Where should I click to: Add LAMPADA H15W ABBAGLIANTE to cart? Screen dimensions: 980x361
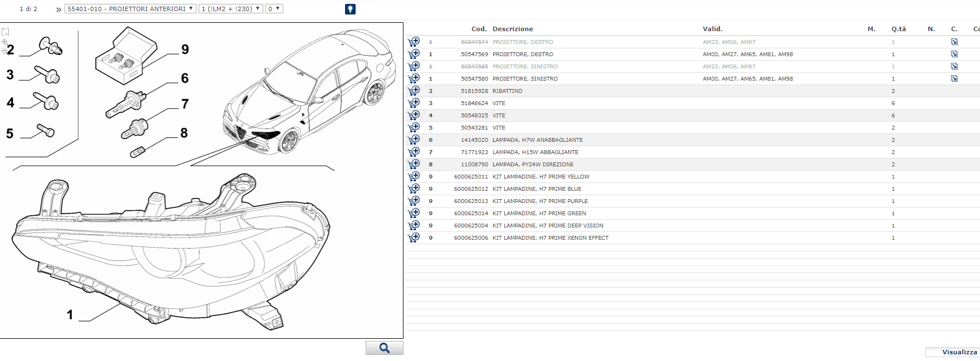(x=413, y=152)
